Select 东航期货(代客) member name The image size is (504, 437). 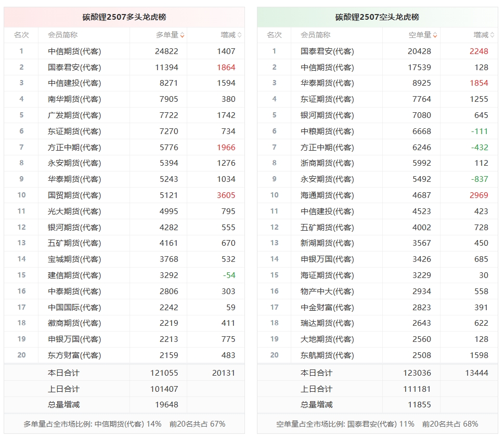[327, 355]
